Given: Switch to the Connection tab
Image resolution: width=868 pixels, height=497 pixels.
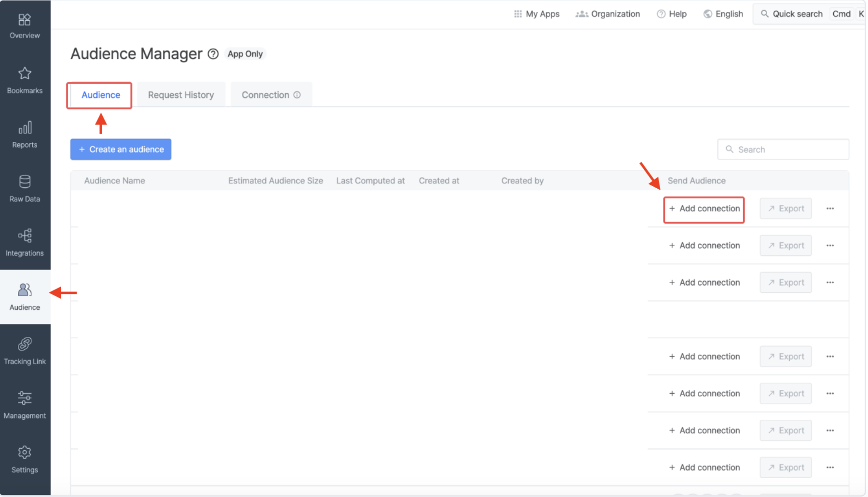Looking at the screenshot, I should click(271, 95).
